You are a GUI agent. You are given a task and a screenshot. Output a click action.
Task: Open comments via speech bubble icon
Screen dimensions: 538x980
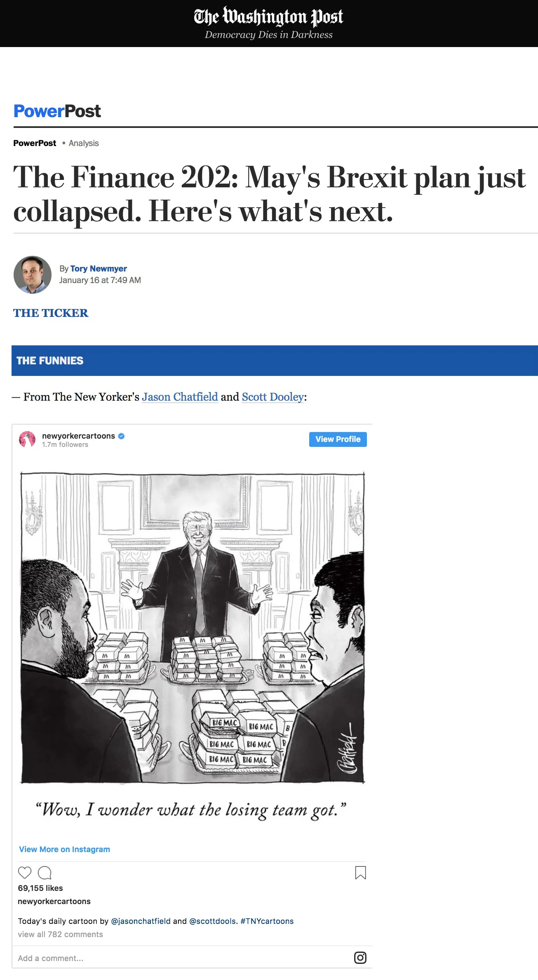point(45,872)
